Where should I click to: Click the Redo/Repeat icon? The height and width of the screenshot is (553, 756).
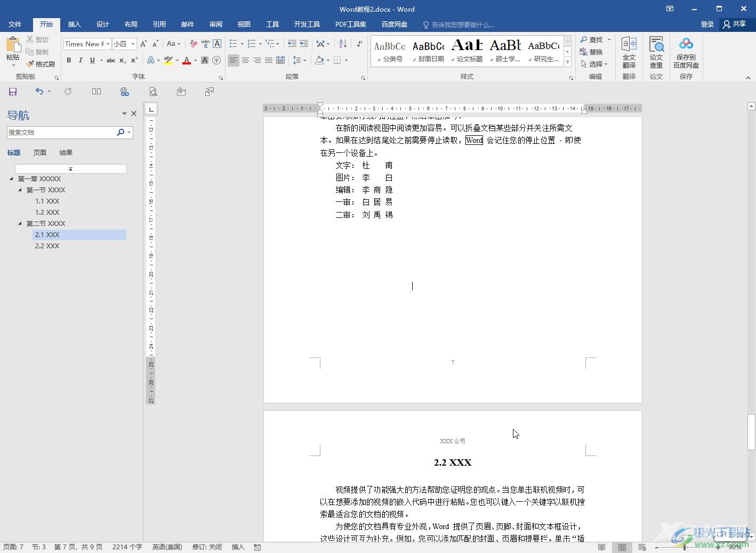pyautogui.click(x=68, y=92)
